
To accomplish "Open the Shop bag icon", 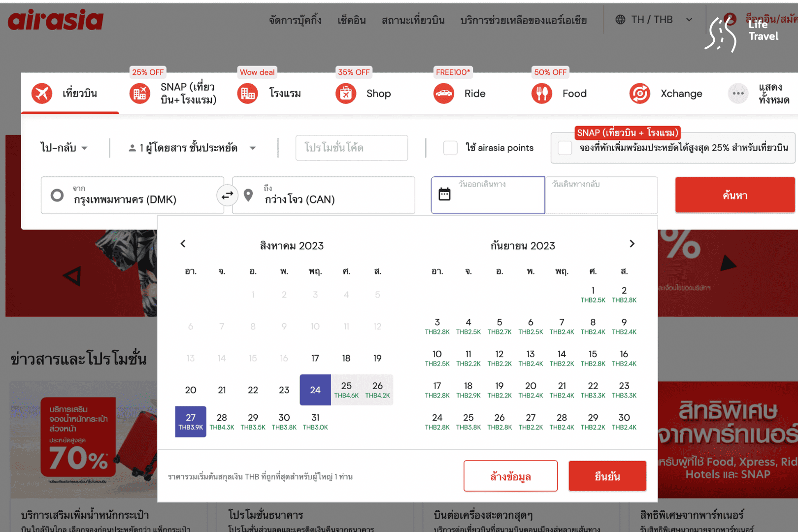I will coord(346,94).
